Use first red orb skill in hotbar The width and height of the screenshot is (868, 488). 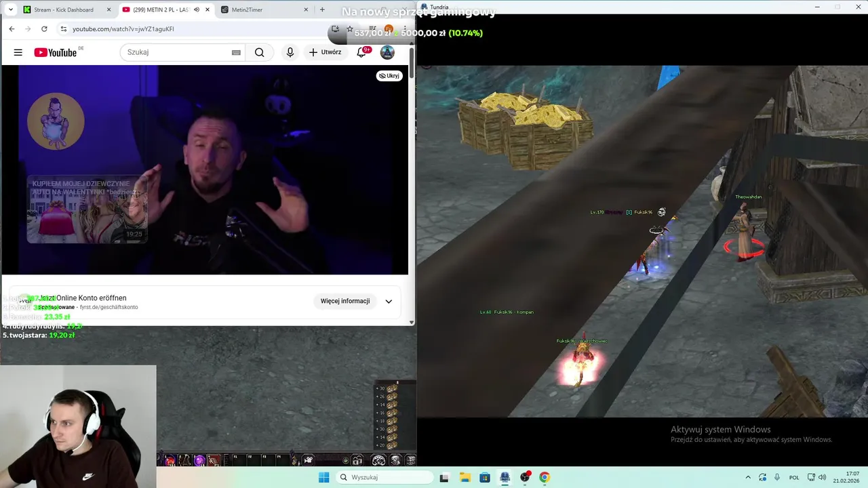click(169, 460)
